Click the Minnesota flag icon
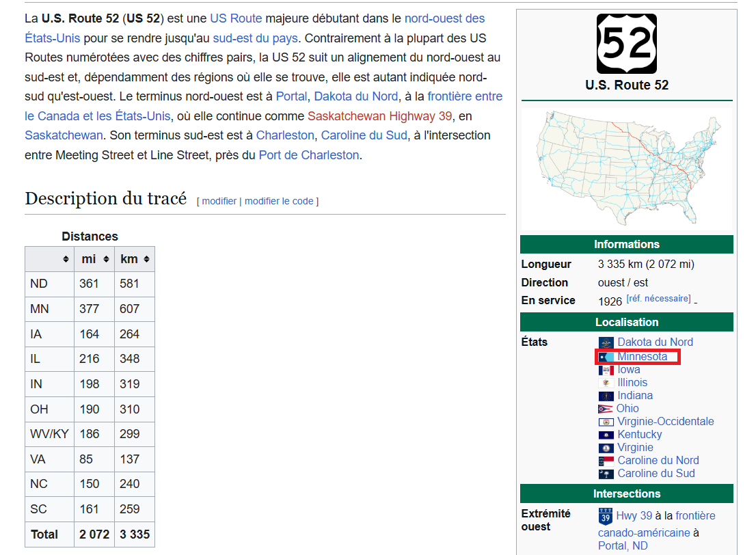 pos(606,357)
